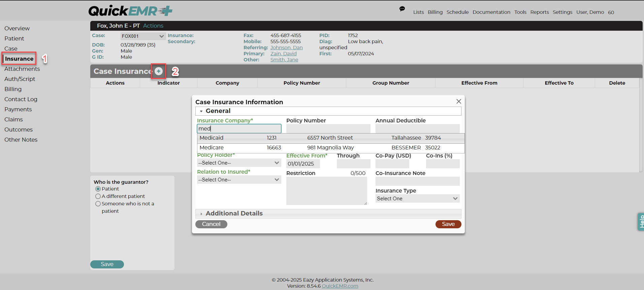Choose Medicare from the suggestion list
The width and height of the screenshot is (644, 290).
tap(331, 148)
